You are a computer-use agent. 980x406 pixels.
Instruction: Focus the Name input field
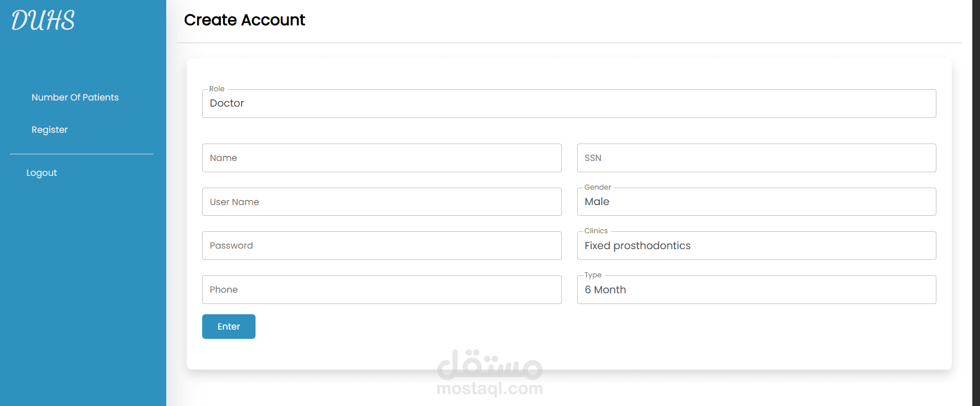tap(382, 158)
